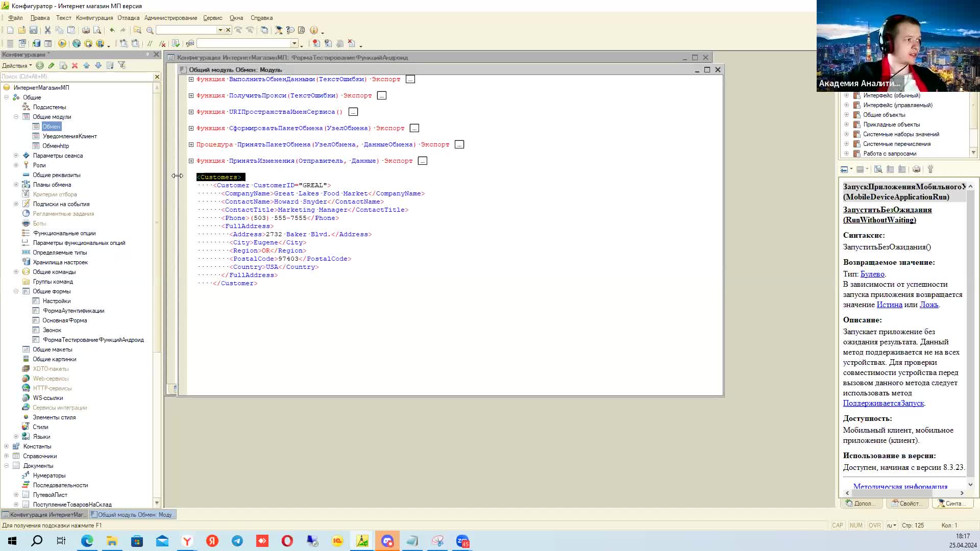Screen dimensions: 980x551
Task: Click the green pencil Edit icon in Configuration panel
Action: 52,65
